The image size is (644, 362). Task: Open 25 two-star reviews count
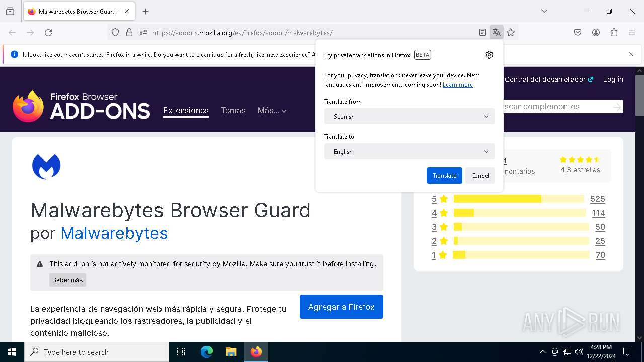click(x=600, y=241)
